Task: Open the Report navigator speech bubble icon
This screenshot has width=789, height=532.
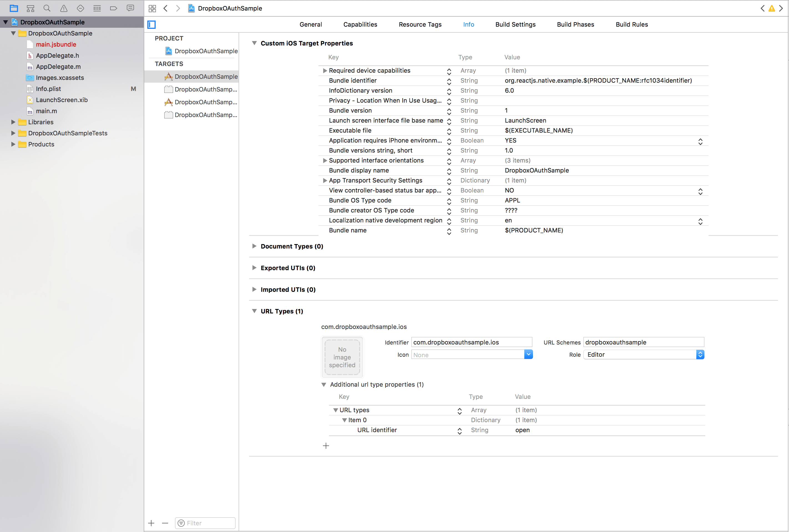Action: (130, 8)
